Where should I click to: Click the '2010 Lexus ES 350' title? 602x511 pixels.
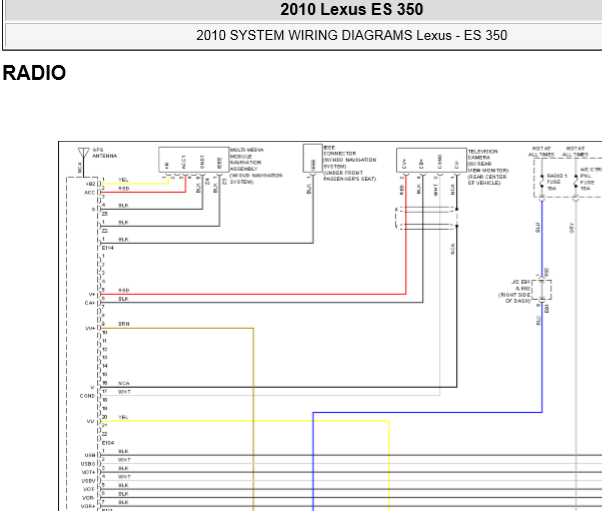(351, 10)
